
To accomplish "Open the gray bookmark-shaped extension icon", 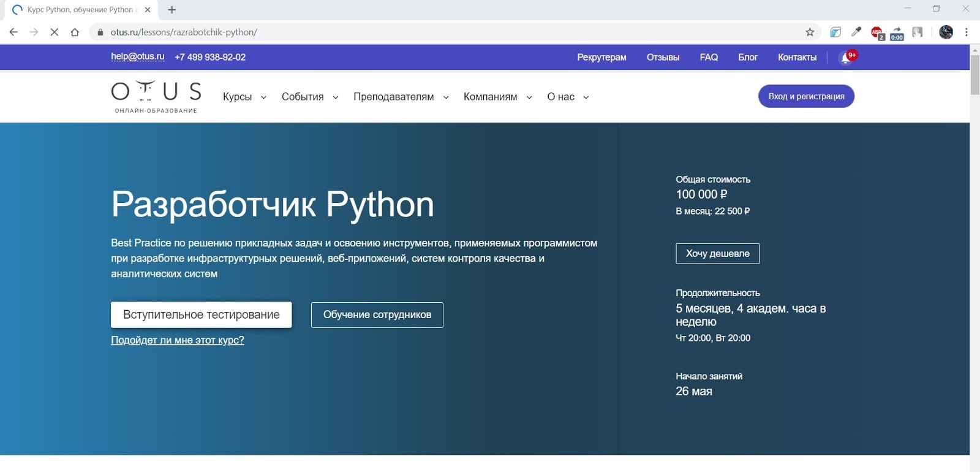I will point(918,32).
